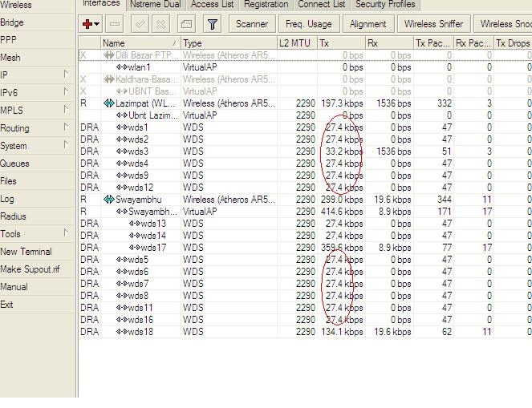Select the wds9 row name
Viewport: 532px width, 408px height.
coord(138,176)
